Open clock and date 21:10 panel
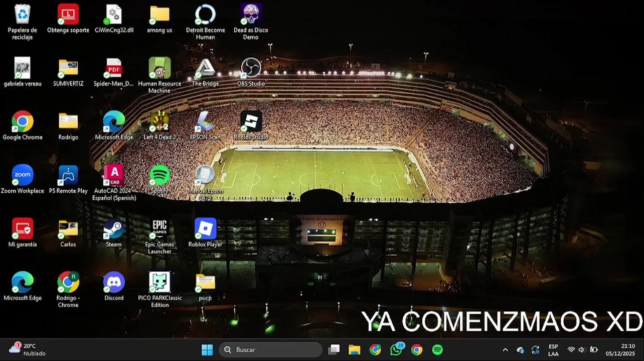This screenshot has width=644, height=361. click(x=620, y=350)
